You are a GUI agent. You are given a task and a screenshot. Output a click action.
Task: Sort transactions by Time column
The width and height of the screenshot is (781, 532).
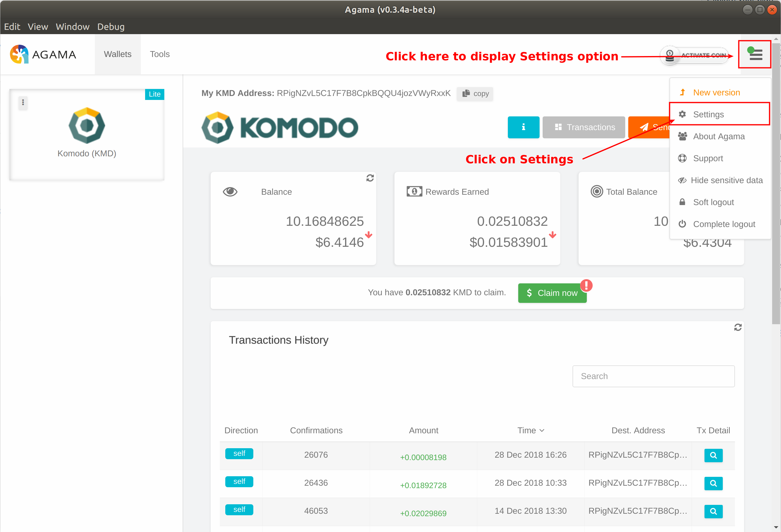click(x=531, y=430)
